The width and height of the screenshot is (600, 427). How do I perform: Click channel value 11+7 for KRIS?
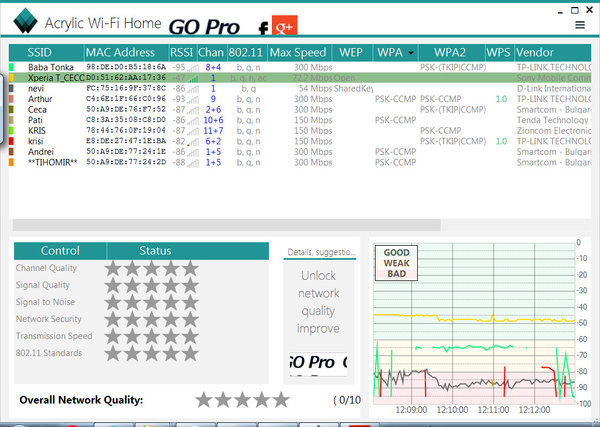click(213, 130)
